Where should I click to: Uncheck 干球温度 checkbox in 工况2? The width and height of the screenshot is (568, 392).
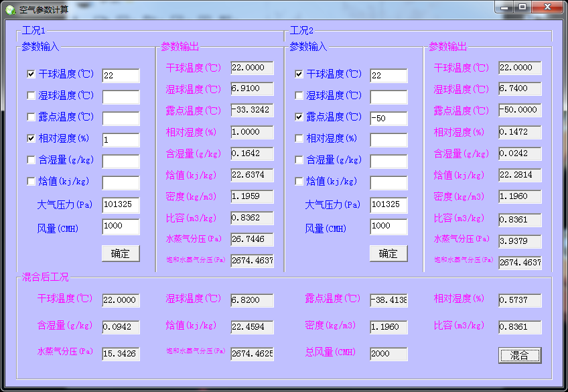pos(299,74)
